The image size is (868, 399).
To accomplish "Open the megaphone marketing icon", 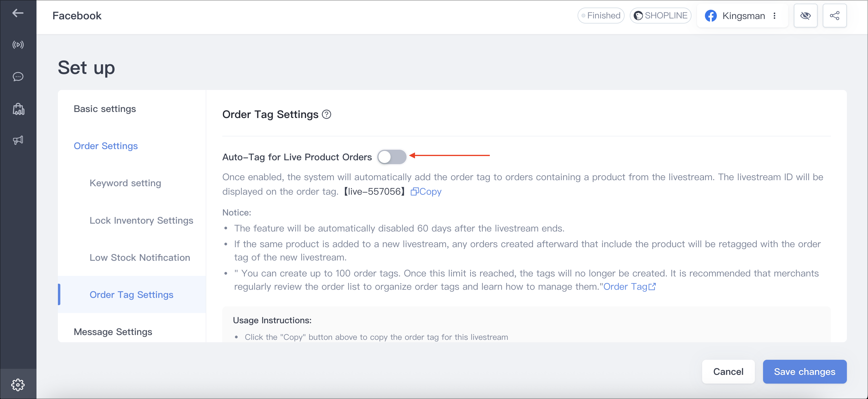I will (x=18, y=140).
